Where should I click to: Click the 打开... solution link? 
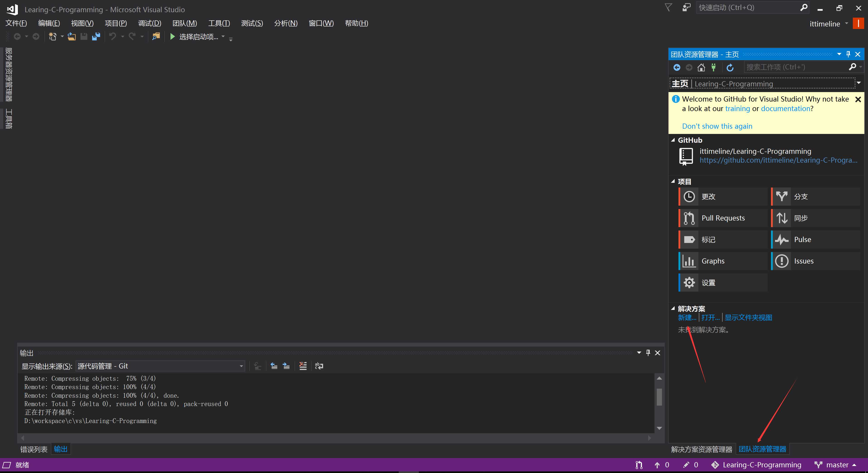click(x=710, y=318)
